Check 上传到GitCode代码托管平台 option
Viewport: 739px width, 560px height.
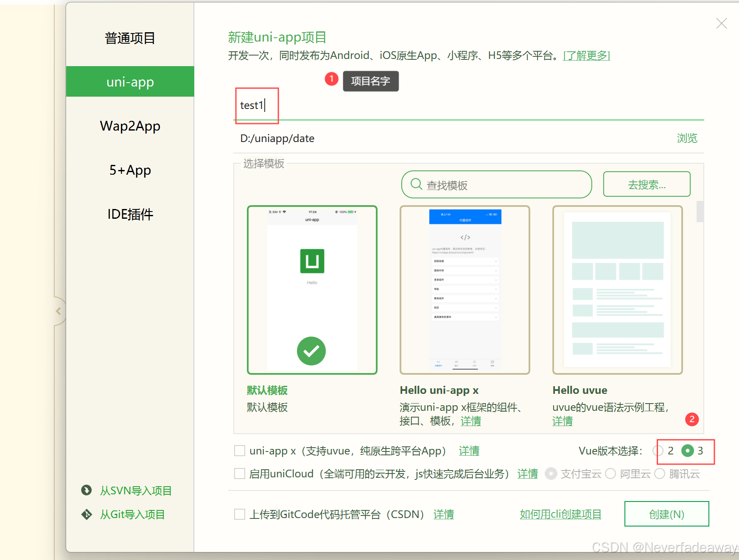tap(240, 514)
